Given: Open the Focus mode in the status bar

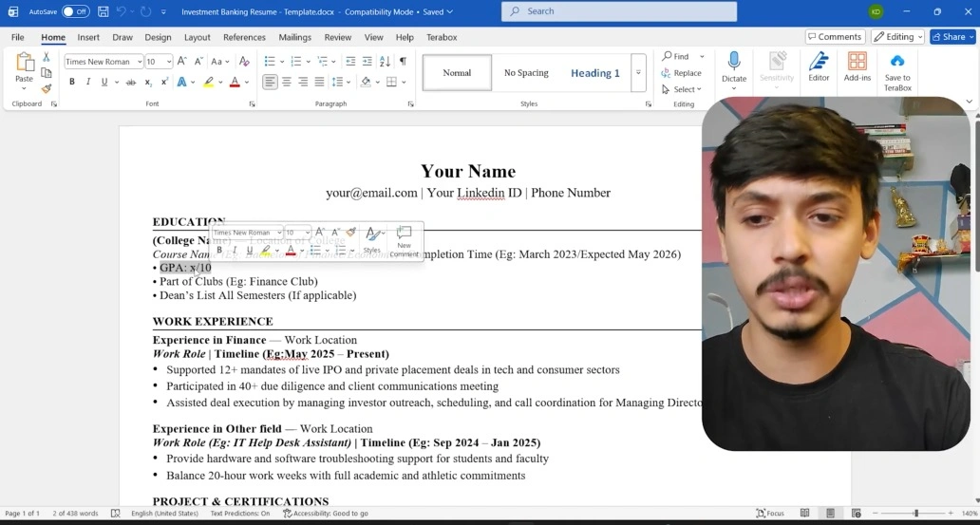Looking at the screenshot, I should point(770,513).
